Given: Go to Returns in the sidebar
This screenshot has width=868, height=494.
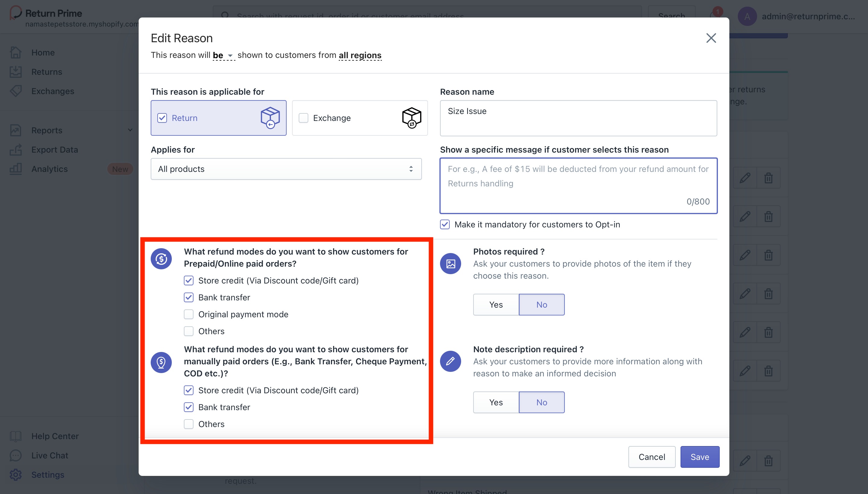Looking at the screenshot, I should coord(47,72).
